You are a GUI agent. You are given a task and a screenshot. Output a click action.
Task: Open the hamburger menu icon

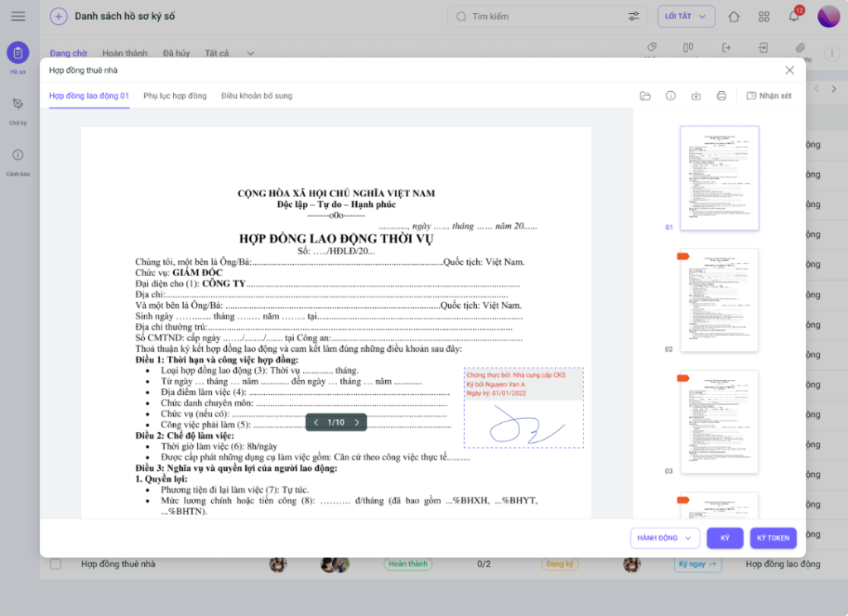coord(18,17)
